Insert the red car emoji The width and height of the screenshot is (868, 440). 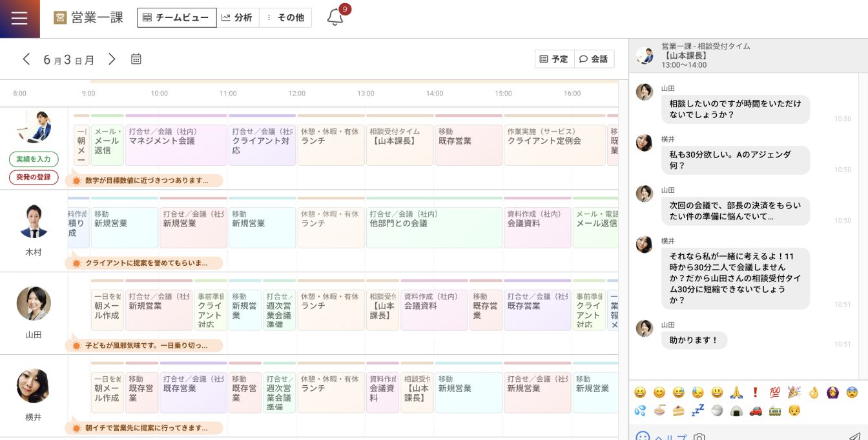pos(756,411)
